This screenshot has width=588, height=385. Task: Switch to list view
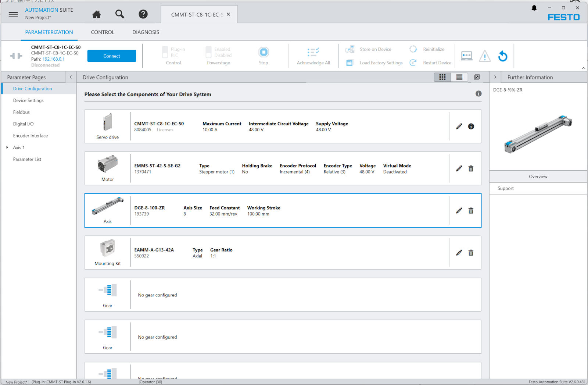[x=459, y=77]
